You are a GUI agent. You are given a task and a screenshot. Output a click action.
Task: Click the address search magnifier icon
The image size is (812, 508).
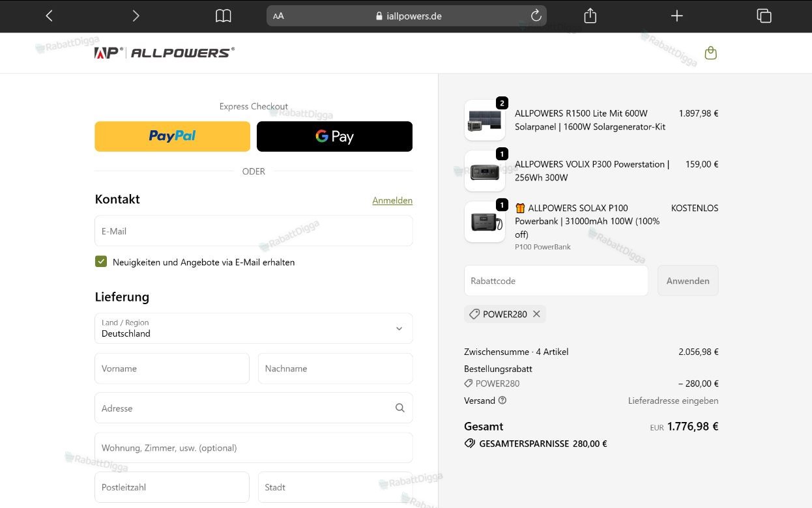click(399, 408)
